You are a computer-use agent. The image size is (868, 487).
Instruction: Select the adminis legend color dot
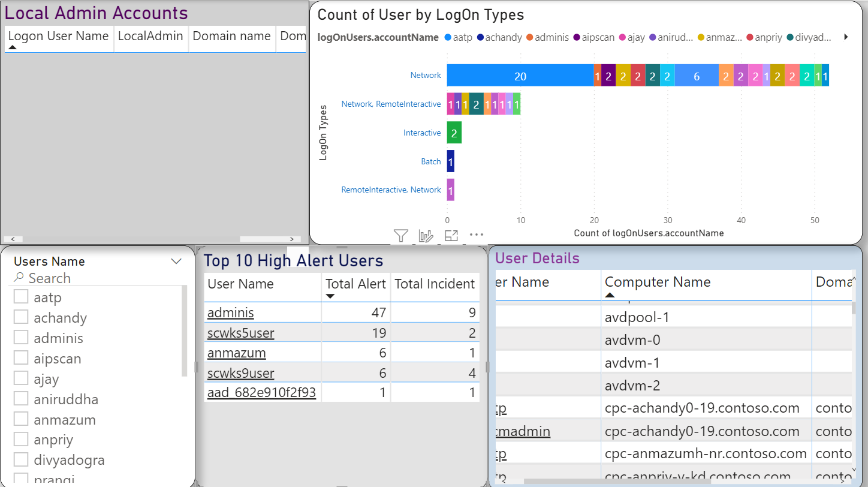click(x=530, y=37)
